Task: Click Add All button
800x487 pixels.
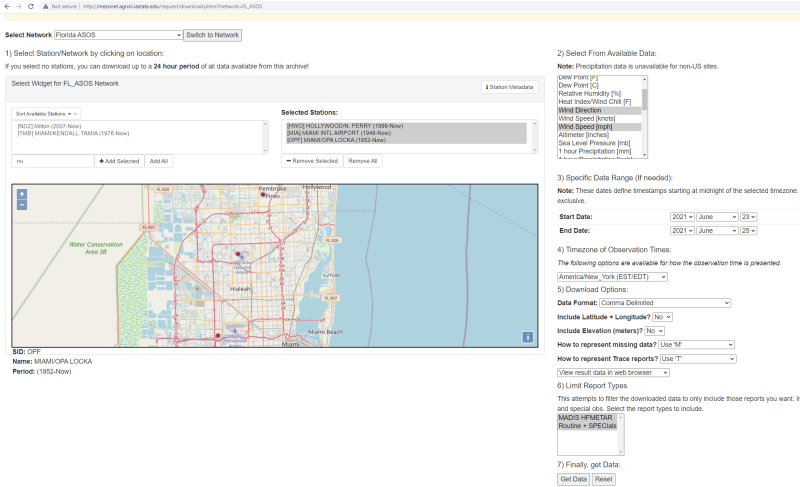Action: (x=159, y=161)
